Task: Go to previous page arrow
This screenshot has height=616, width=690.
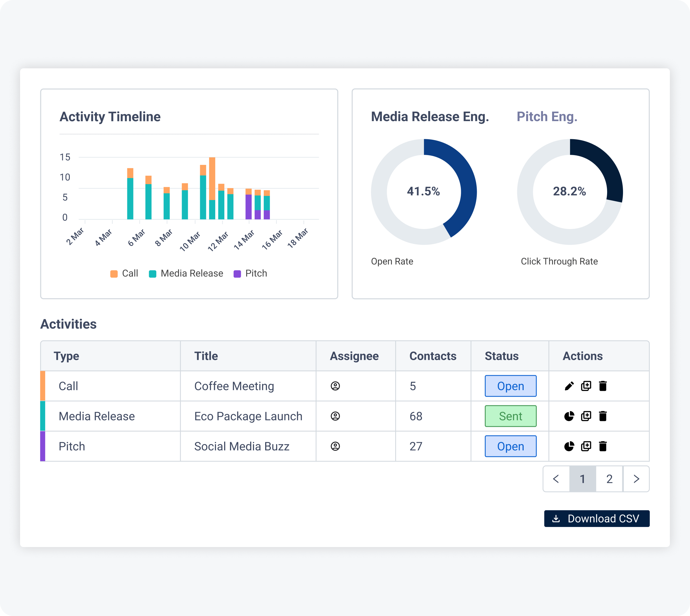Action: point(556,479)
